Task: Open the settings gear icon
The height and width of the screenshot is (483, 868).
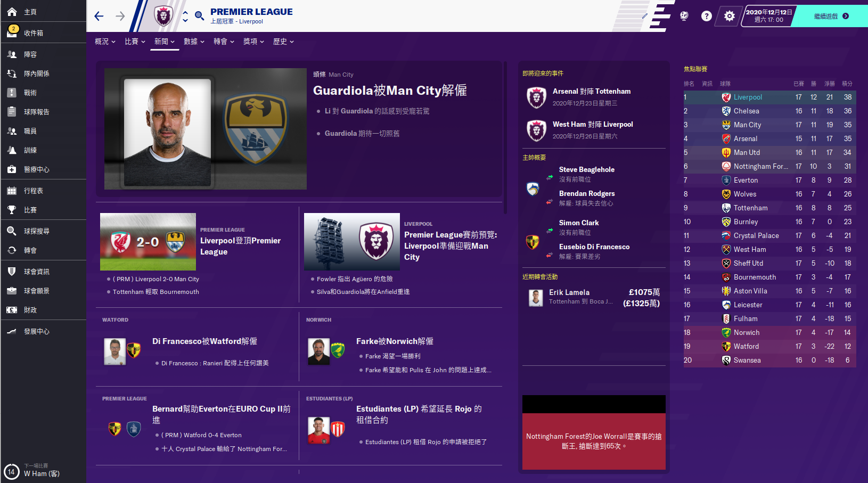Action: pos(730,16)
